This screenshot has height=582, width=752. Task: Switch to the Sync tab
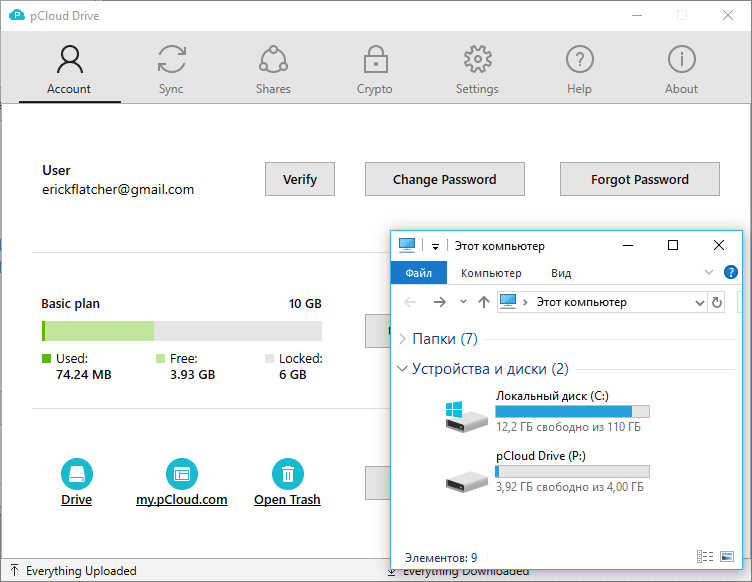point(171,70)
